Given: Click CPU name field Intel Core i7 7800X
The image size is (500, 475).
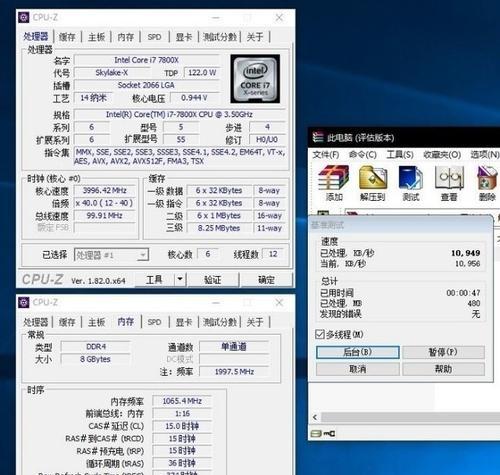Looking at the screenshot, I should coord(146,60).
